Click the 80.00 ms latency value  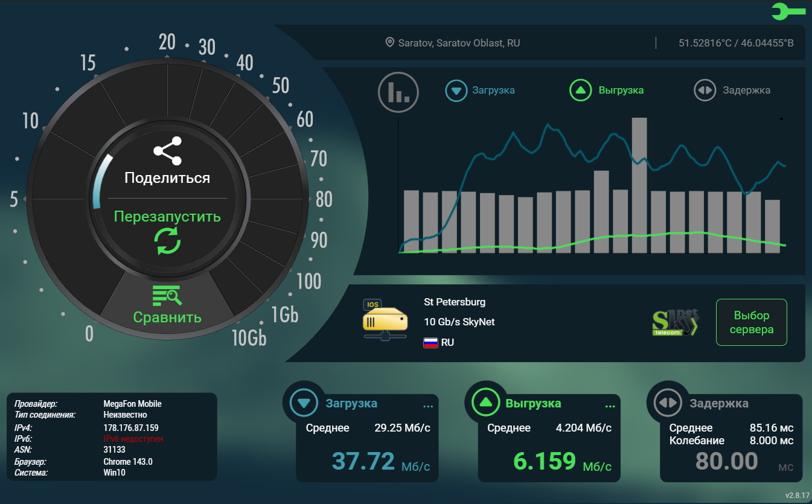pyautogui.click(x=726, y=461)
